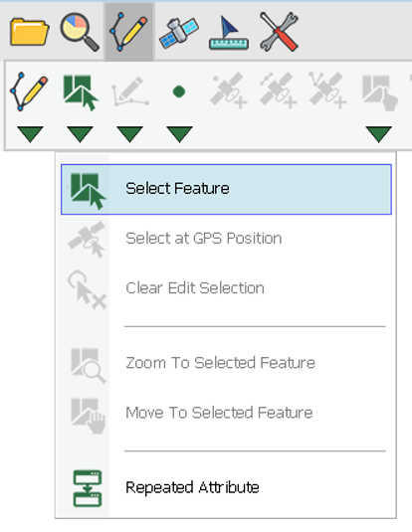Expand dropdown arrow under the green point

[x=179, y=133]
